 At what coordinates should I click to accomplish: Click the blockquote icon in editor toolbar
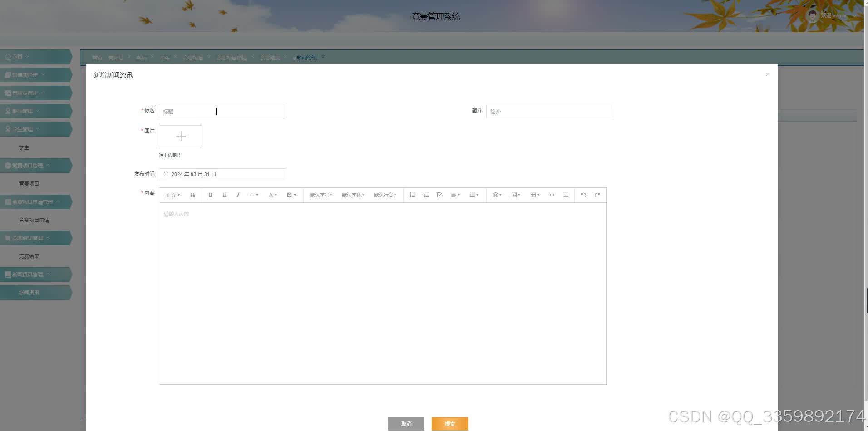coord(192,195)
